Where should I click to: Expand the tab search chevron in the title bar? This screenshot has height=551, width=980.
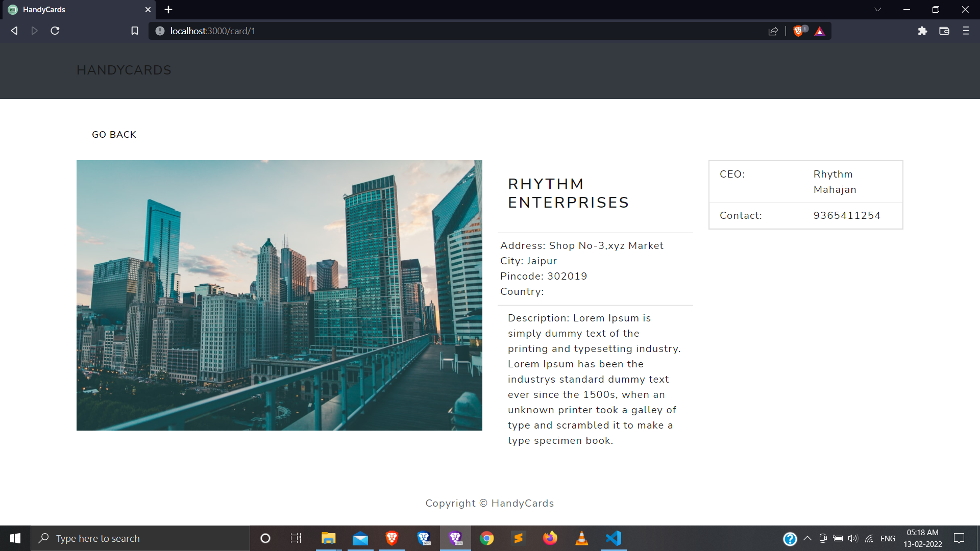[877, 10]
